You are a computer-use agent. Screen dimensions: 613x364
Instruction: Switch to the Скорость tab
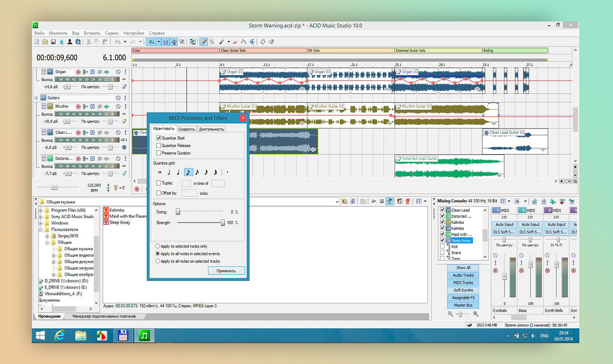(x=186, y=129)
